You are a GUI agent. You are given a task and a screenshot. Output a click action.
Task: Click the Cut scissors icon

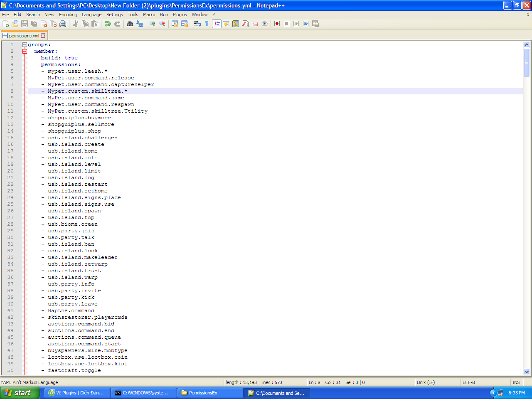[x=76, y=24]
